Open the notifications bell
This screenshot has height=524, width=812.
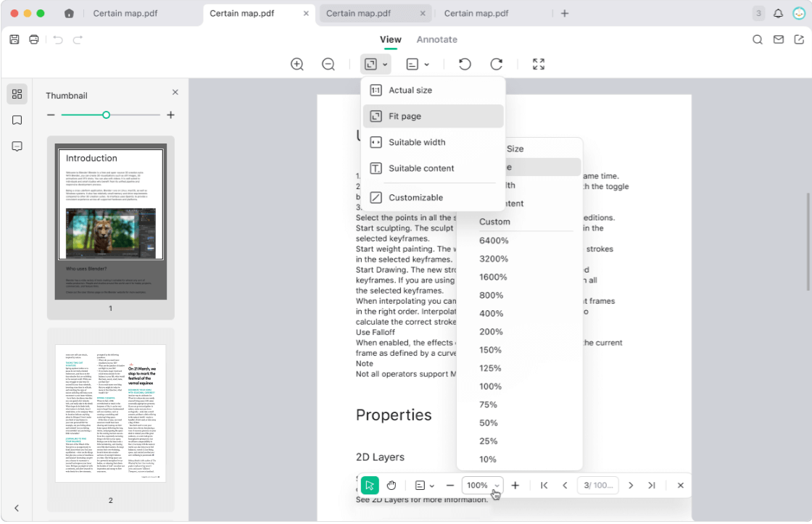point(779,14)
